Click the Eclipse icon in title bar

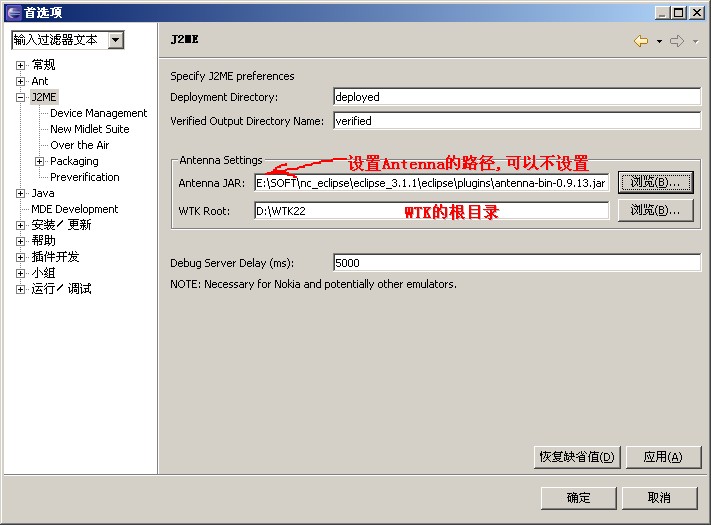[x=14, y=12]
